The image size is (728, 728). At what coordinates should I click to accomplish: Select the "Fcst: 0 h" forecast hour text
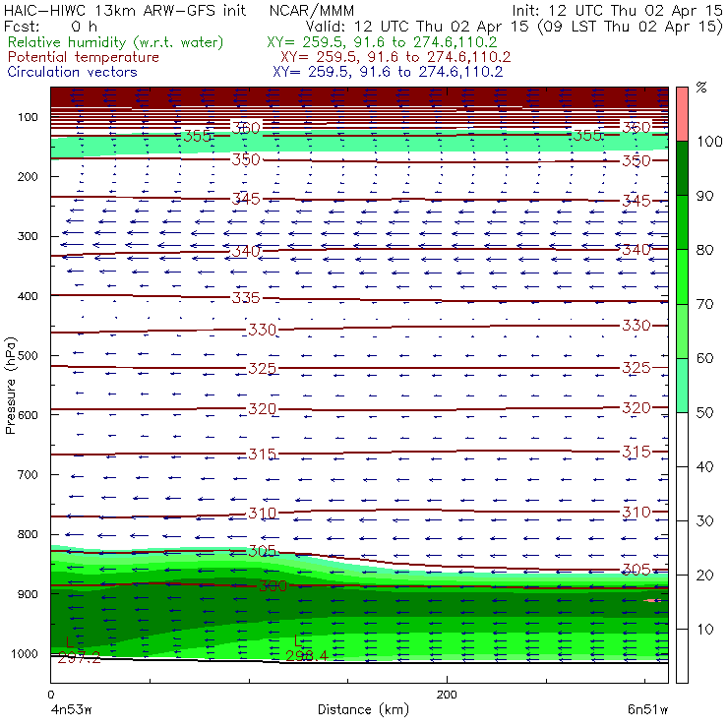tap(50, 27)
